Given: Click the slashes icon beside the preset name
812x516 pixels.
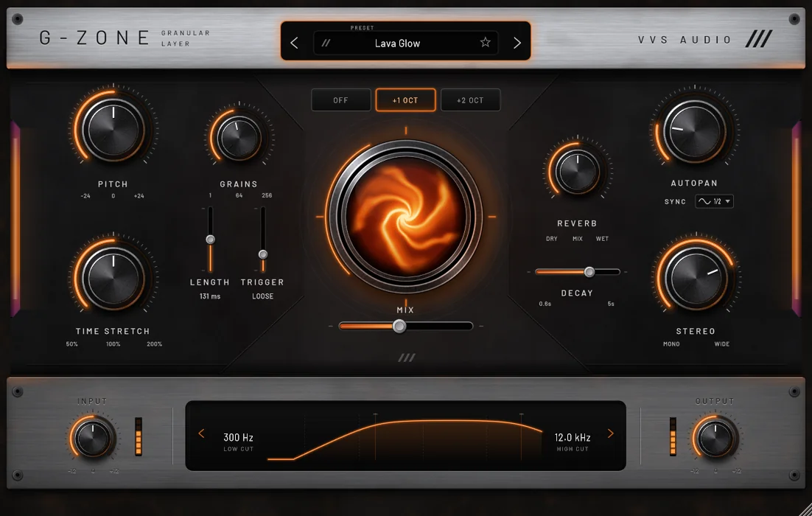Looking at the screenshot, I should (x=326, y=43).
